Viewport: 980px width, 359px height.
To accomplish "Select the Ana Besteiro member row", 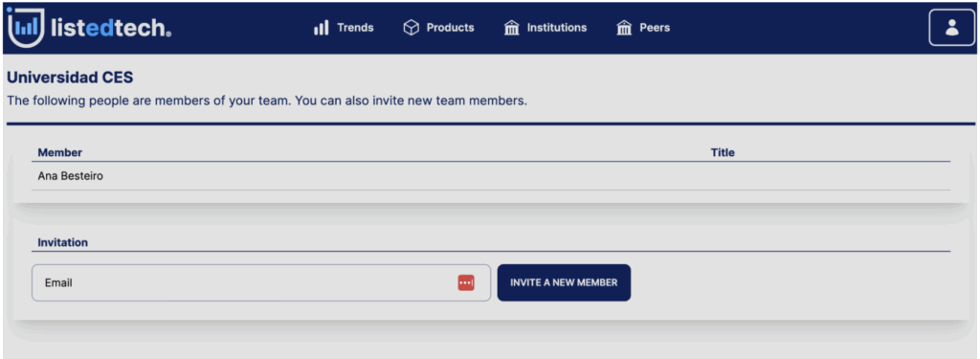I will [491, 176].
